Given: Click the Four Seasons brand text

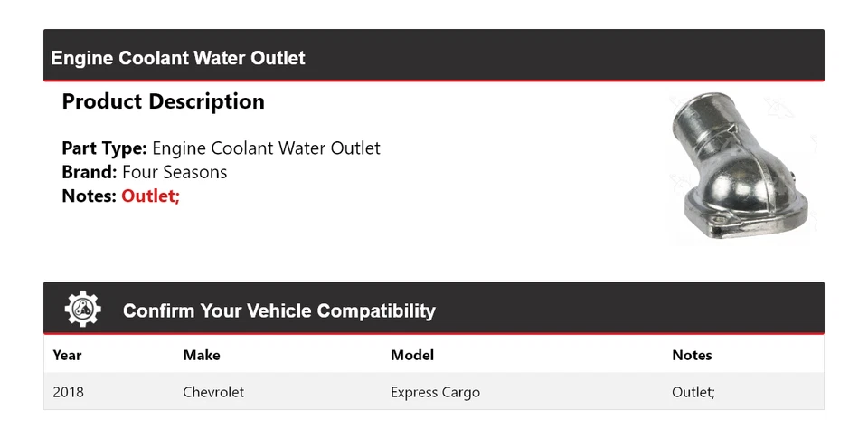Looking at the screenshot, I should pos(175,172).
